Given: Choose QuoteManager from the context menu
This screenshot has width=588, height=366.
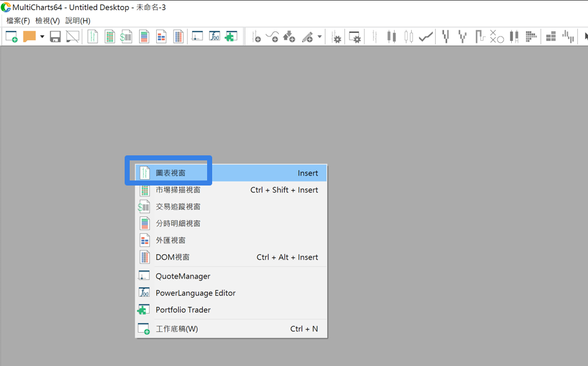Looking at the screenshot, I should pos(231,276).
